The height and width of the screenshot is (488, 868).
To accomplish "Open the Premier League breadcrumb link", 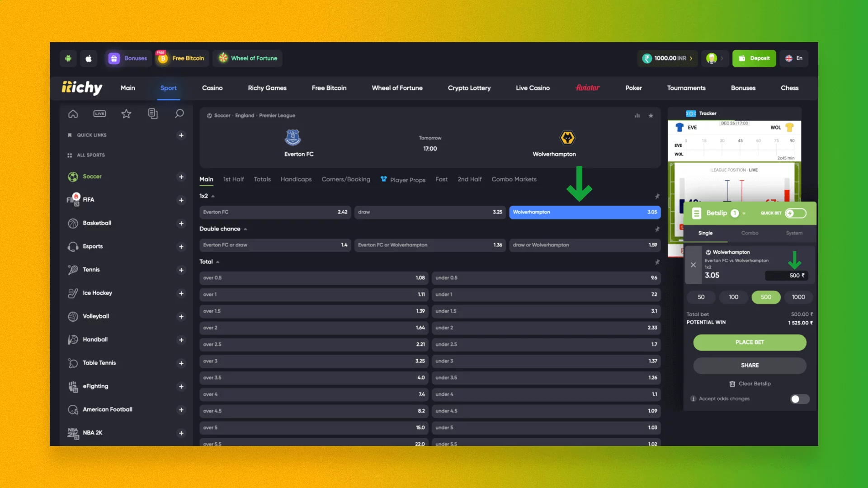I will click(277, 116).
